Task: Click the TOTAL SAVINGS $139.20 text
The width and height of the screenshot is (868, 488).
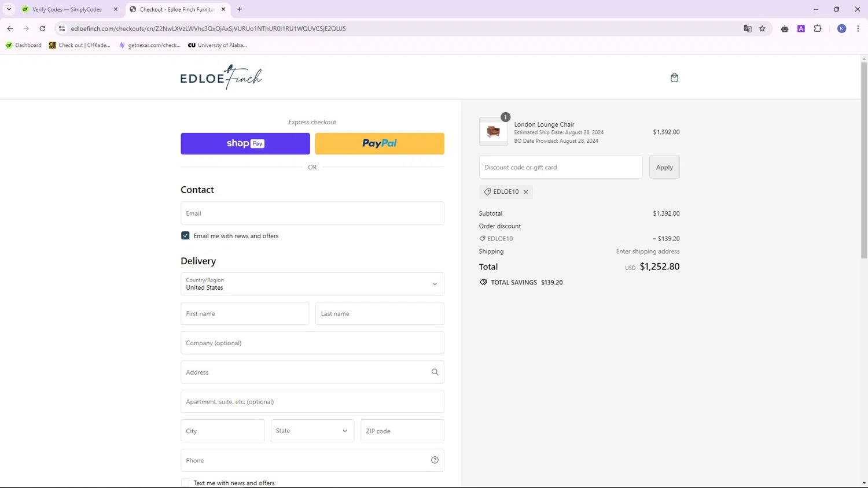Action: click(x=527, y=282)
